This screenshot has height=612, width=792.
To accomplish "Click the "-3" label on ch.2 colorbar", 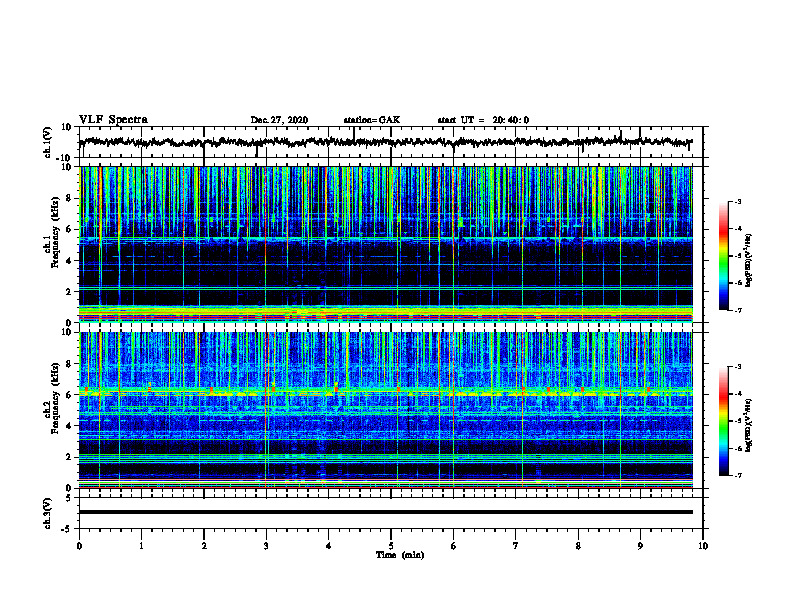I will (x=737, y=367).
